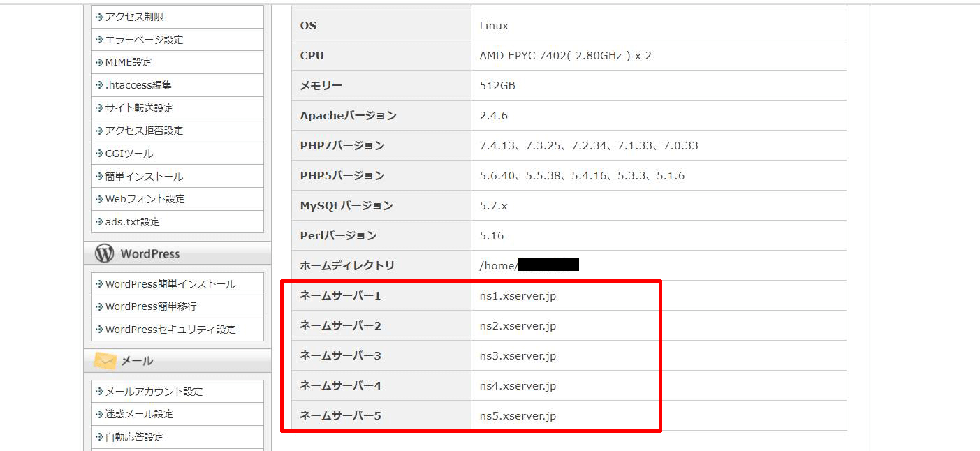Screen dimensions: 980x451
Task: Open メールアカウント設定 link
Action: click(154, 392)
